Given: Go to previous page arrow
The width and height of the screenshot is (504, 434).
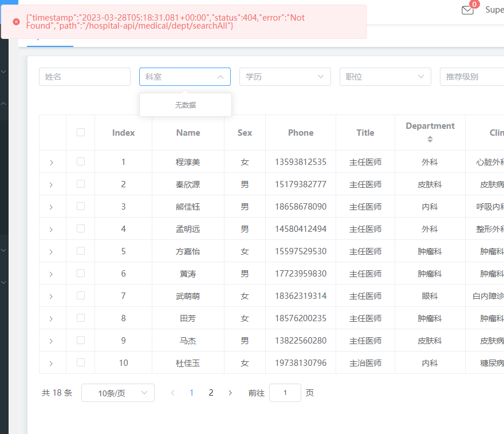Looking at the screenshot, I should [x=172, y=393].
